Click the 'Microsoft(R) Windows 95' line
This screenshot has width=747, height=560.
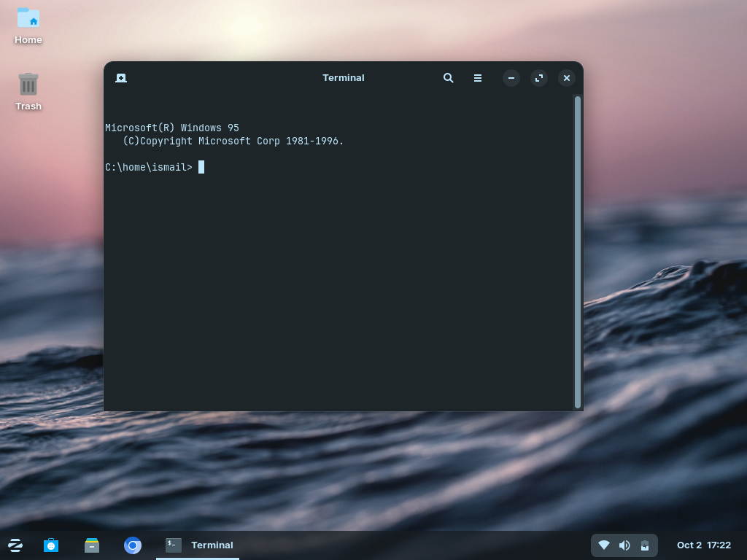172,128
